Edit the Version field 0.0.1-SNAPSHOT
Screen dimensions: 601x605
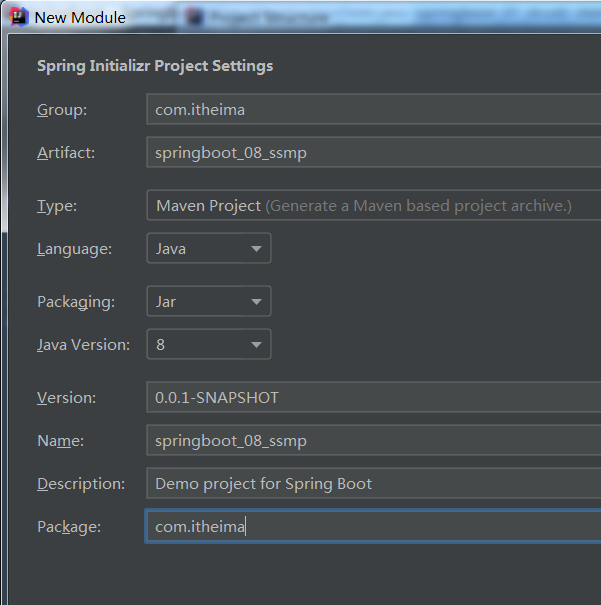coord(373,397)
